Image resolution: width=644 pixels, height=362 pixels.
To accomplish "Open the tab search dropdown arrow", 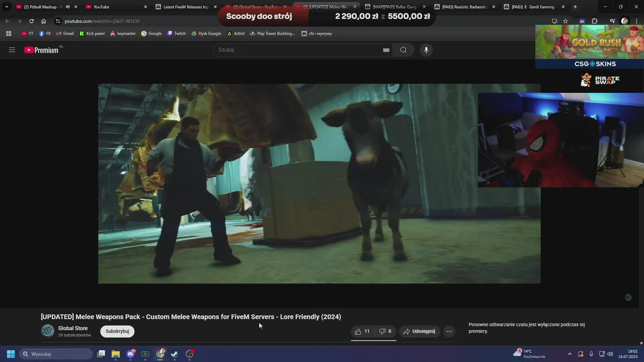I will point(7,7).
